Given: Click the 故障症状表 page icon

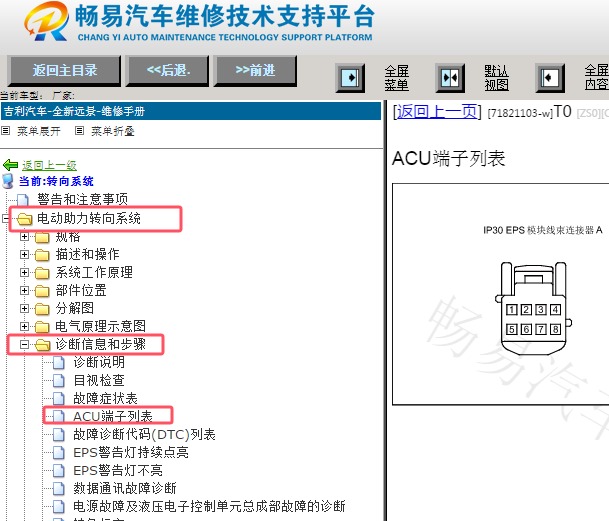Looking at the screenshot, I should pyautogui.click(x=59, y=399).
